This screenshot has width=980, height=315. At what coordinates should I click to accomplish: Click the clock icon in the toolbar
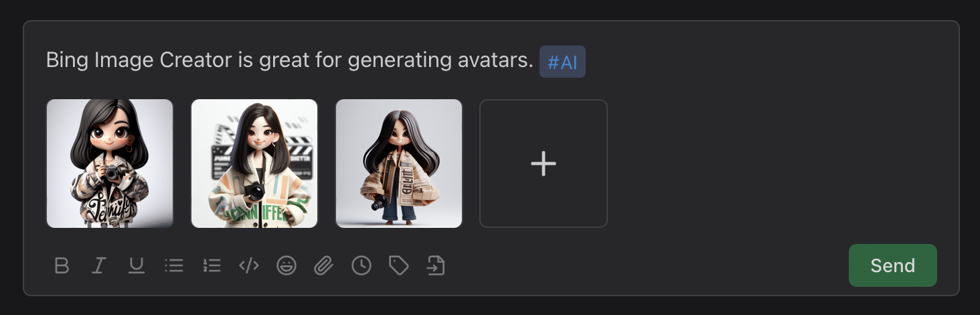click(361, 266)
